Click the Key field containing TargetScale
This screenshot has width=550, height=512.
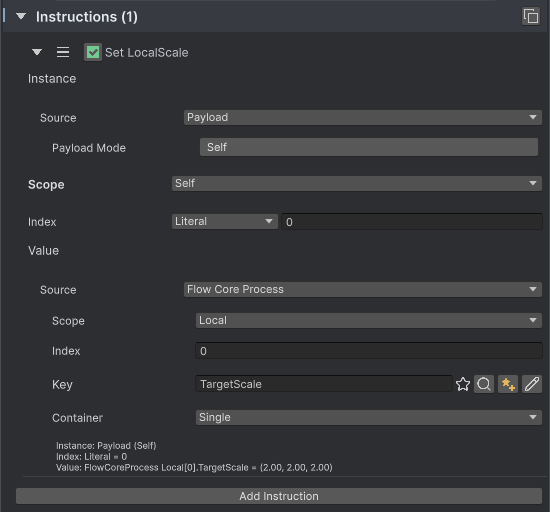(324, 384)
